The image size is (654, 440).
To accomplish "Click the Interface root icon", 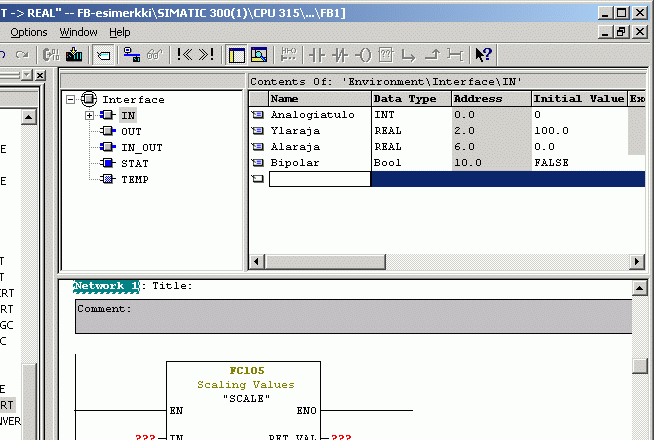I will (88, 99).
